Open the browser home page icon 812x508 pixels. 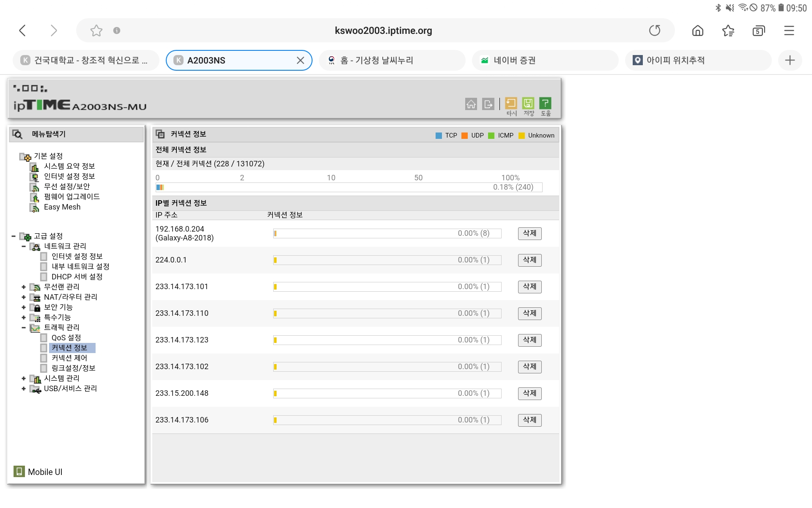[x=698, y=30]
